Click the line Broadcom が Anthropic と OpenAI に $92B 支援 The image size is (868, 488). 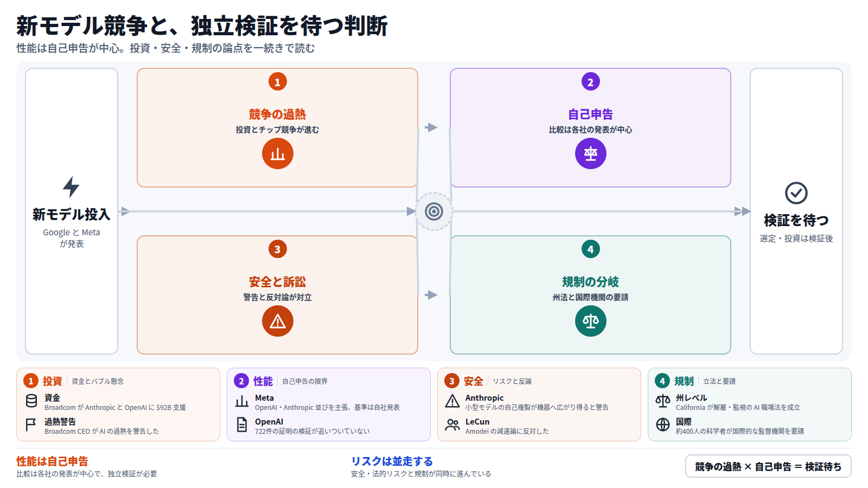click(x=116, y=408)
